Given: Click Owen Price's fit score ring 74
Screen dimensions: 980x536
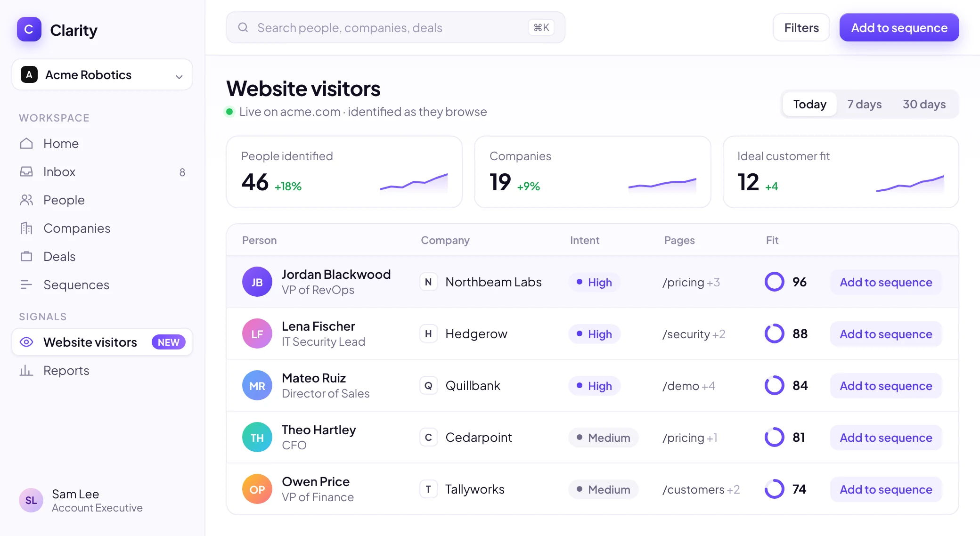Looking at the screenshot, I should pyautogui.click(x=774, y=489).
